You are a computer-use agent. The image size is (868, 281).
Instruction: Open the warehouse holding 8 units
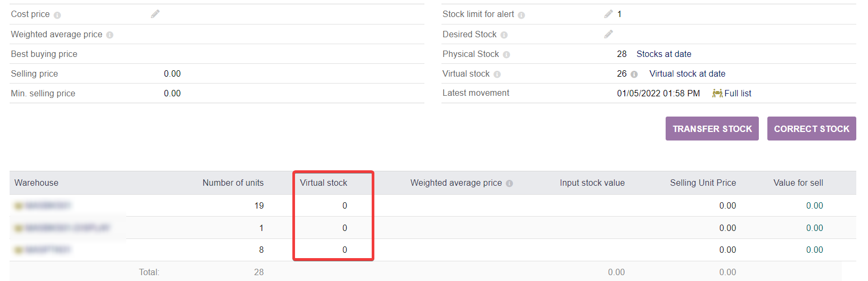point(43,250)
